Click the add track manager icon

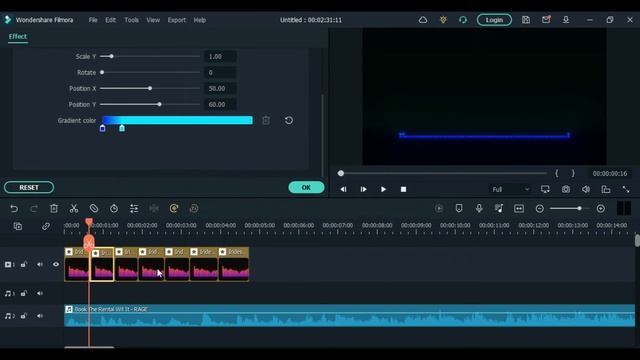[18, 226]
